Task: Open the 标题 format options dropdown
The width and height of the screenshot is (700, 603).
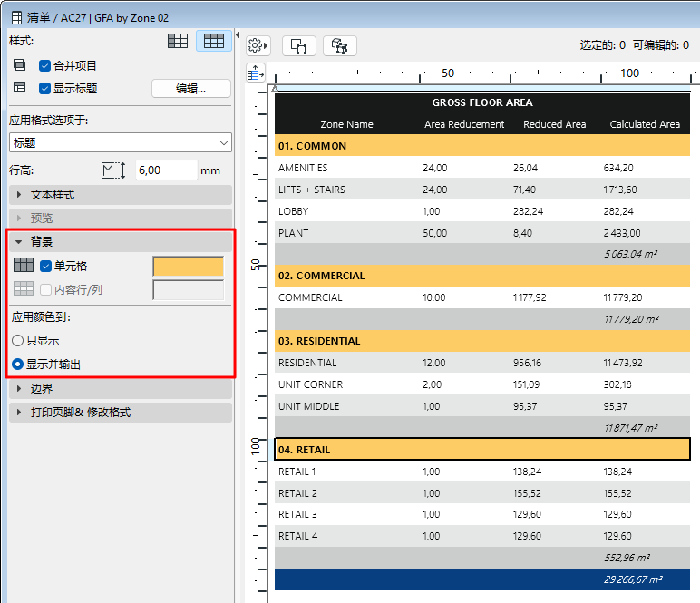Action: point(120,143)
